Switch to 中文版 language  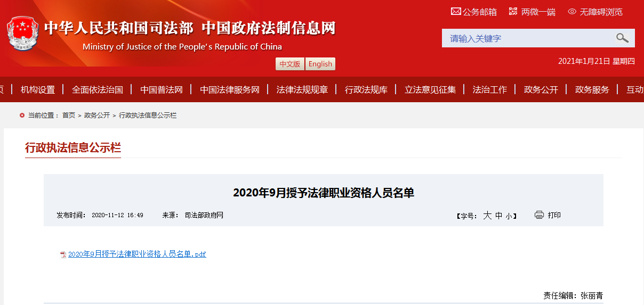pyautogui.click(x=289, y=64)
